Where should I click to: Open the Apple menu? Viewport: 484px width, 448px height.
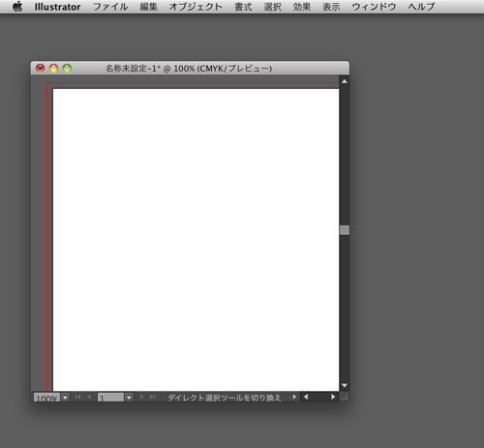pyautogui.click(x=17, y=7)
